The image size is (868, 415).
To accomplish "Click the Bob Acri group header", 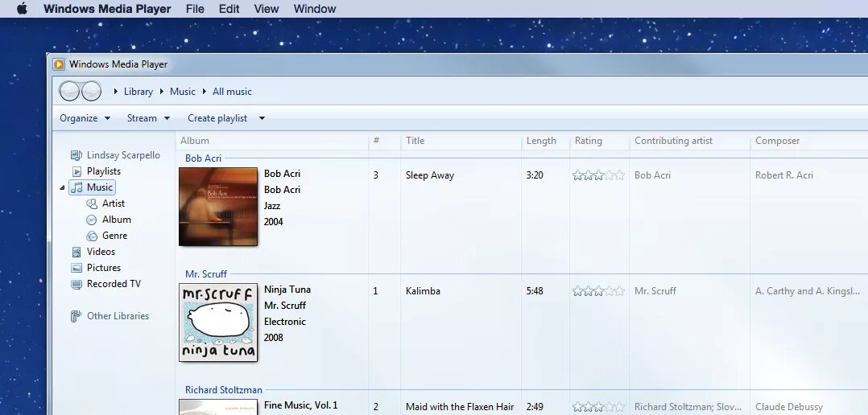I will [x=203, y=158].
